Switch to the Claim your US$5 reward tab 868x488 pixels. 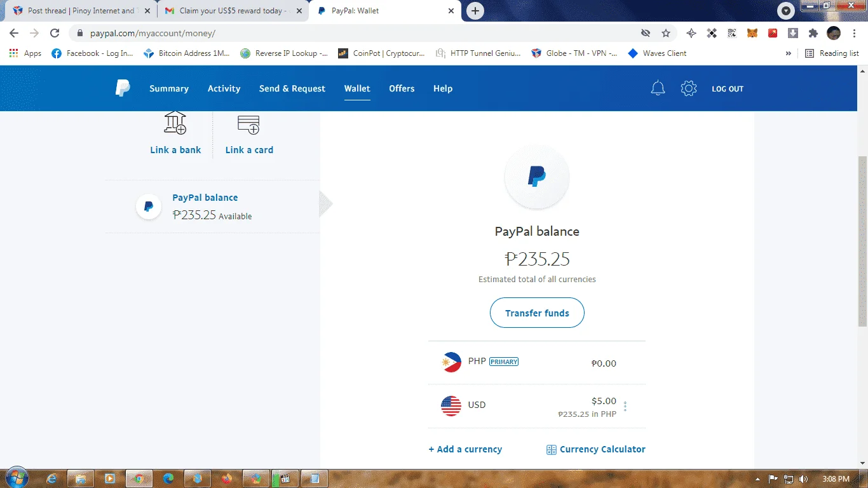click(x=231, y=11)
